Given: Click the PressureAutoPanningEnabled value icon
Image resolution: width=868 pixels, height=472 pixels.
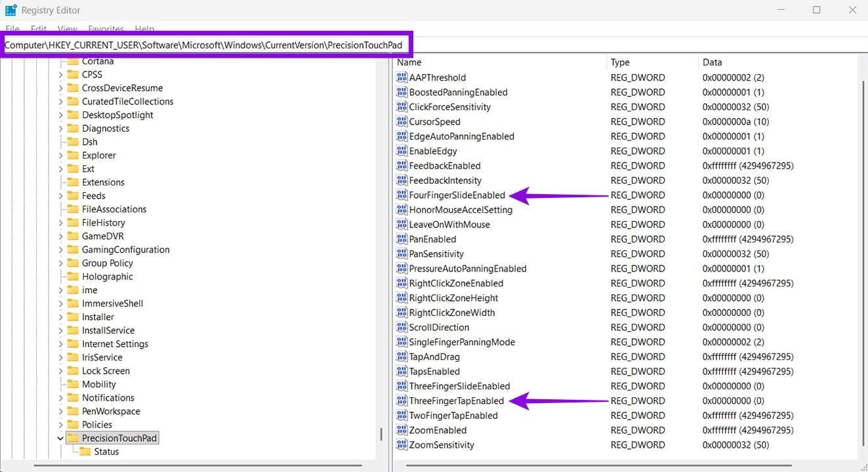Looking at the screenshot, I should pos(402,269).
